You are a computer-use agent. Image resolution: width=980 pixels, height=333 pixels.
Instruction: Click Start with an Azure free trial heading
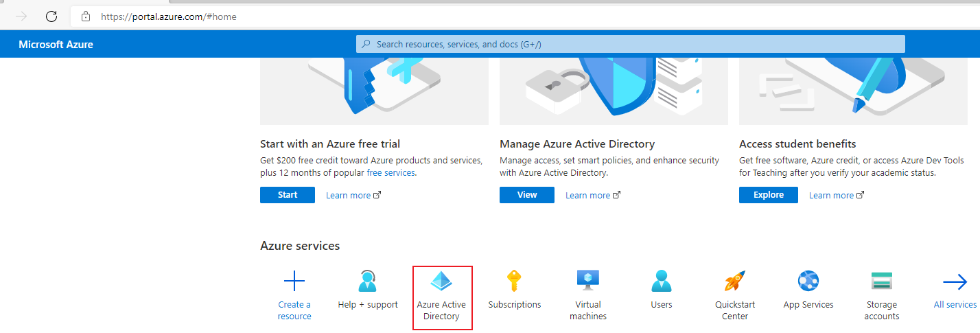tap(330, 144)
